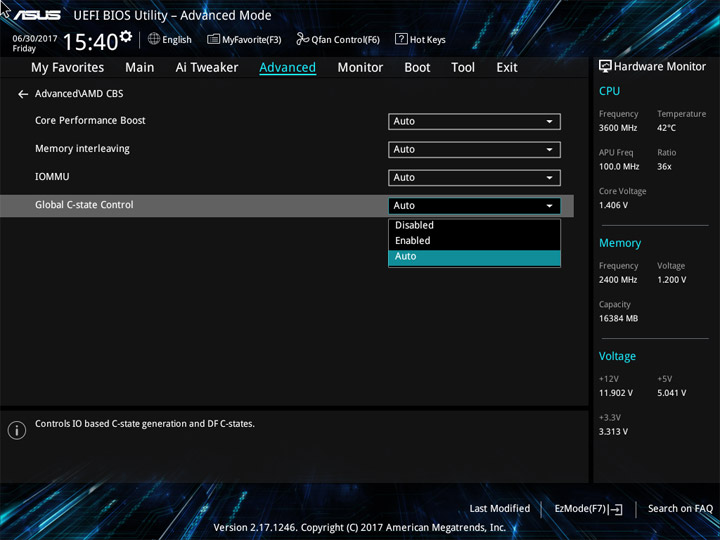Image resolution: width=720 pixels, height=540 pixels.
Task: Choose Disabled in the C-state list
Action: pos(474,225)
